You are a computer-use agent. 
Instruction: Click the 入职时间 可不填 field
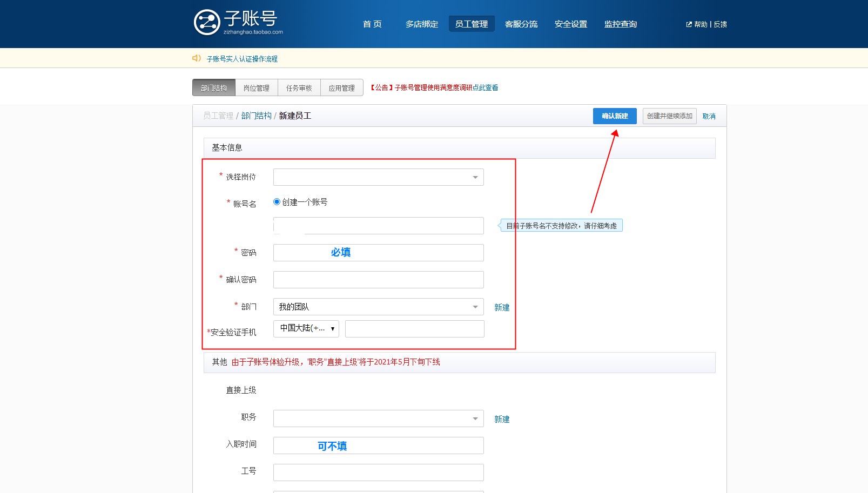coord(378,445)
